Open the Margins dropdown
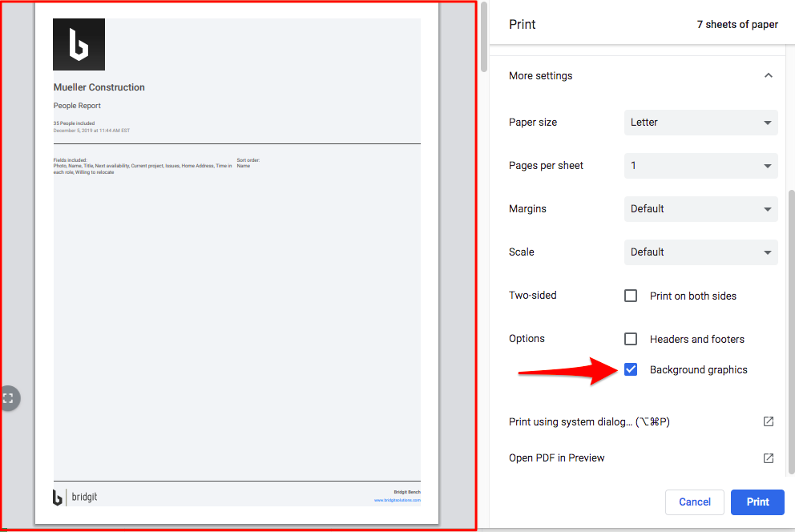Image resolution: width=795 pixels, height=532 pixels. pos(700,209)
